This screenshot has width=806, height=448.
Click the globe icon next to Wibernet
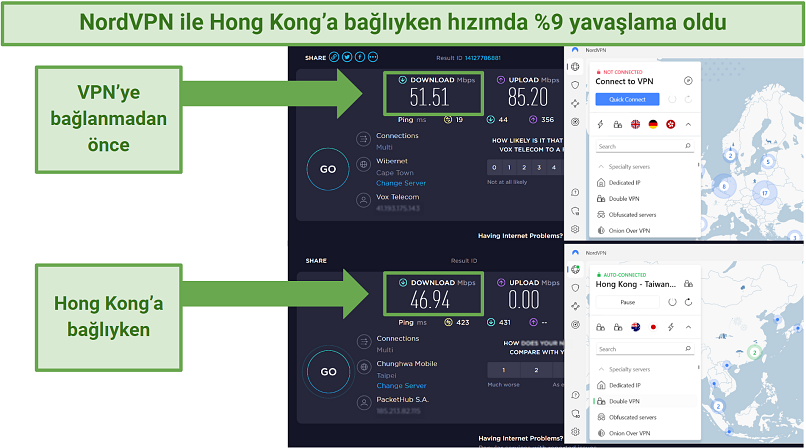363,164
